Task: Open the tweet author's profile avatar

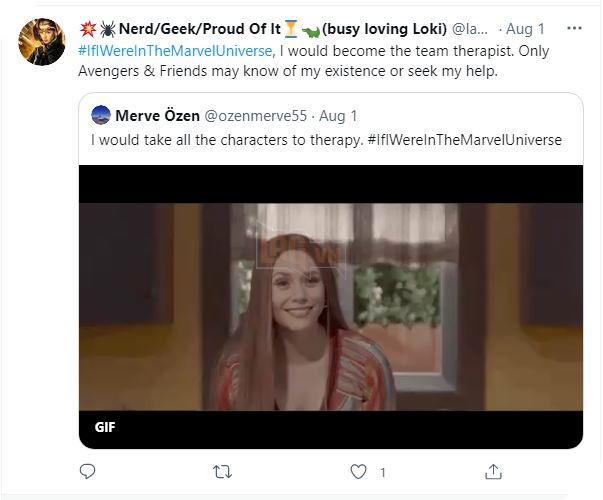Action: tap(41, 39)
